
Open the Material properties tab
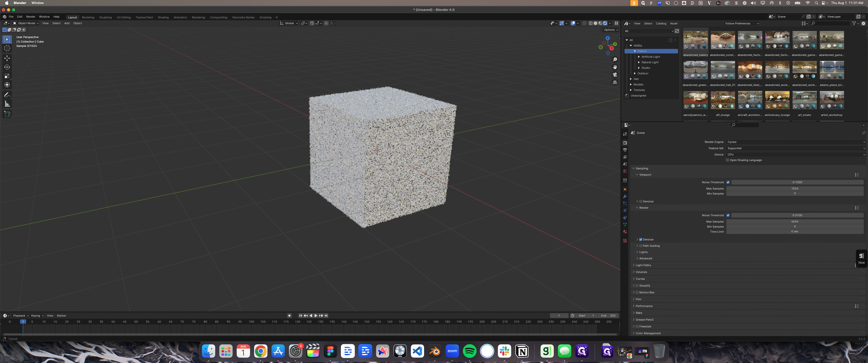click(625, 232)
